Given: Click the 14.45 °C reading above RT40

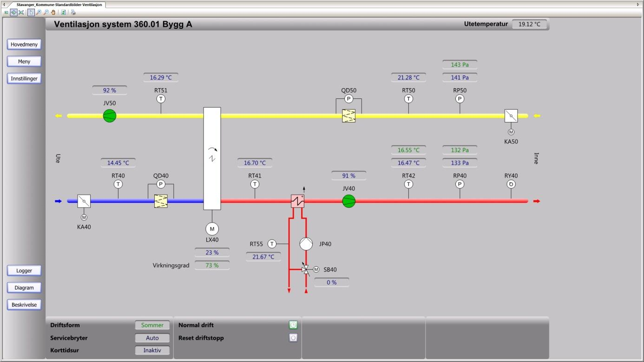Looking at the screenshot, I should [118, 163].
